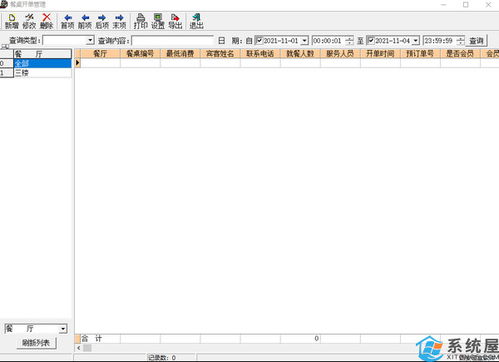
Task: Go to next record with 后项 arrow
Action: (102, 21)
